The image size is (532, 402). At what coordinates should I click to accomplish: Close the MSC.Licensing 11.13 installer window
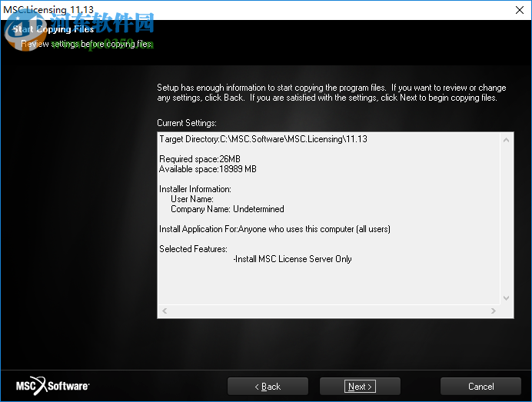click(520, 10)
